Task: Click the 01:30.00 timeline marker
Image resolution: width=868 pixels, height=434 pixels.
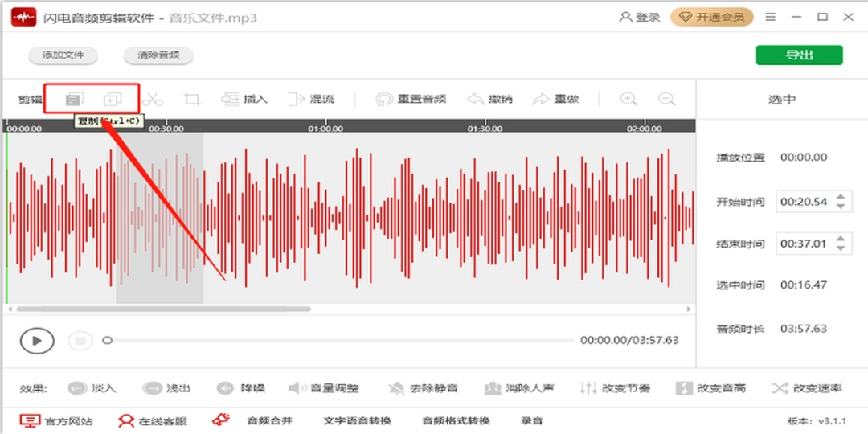Action: coord(485,129)
